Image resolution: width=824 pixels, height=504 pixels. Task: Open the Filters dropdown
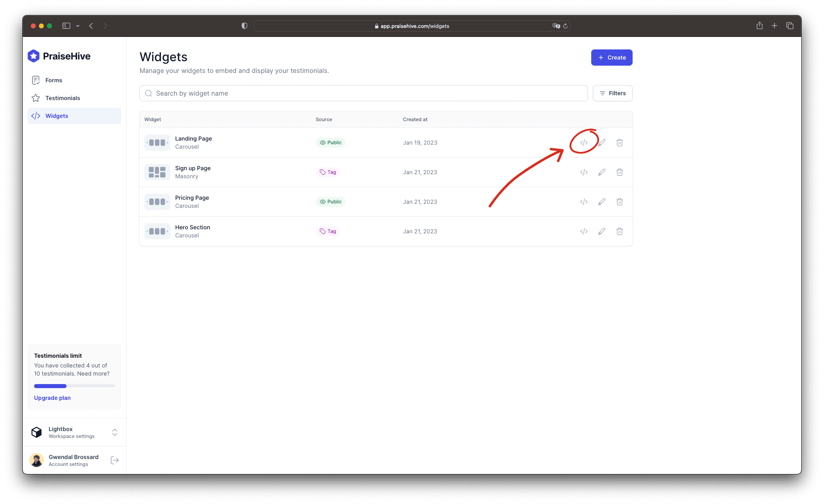tap(612, 93)
